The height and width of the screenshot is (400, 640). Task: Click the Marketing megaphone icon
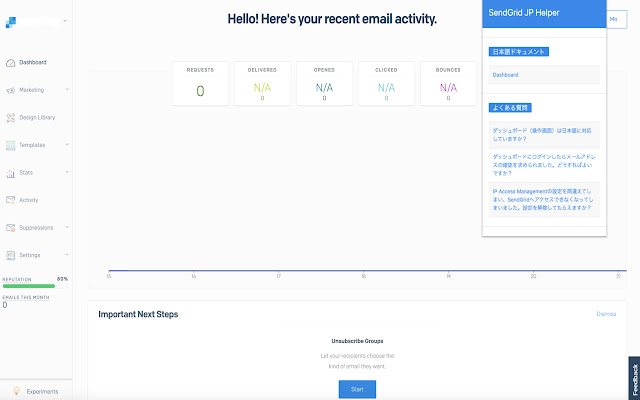10,90
